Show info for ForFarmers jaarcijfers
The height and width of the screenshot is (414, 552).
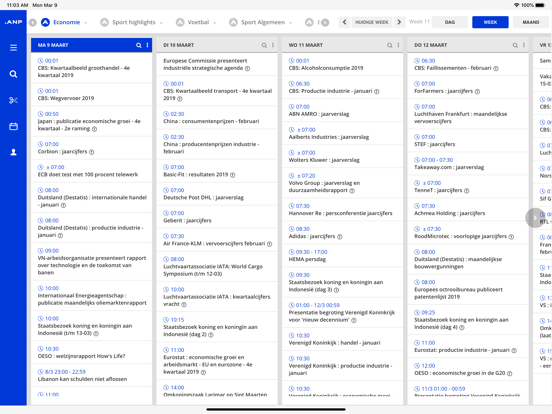[477, 92]
